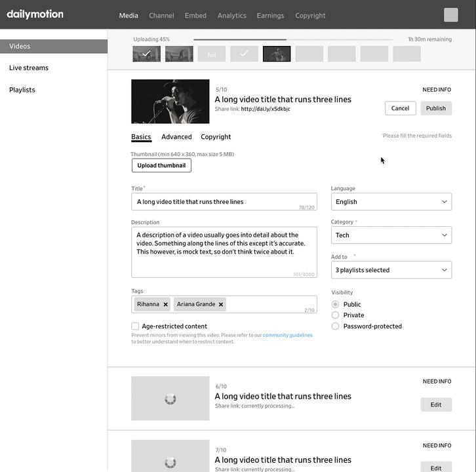Viewport: 476px width, 472px height.
Task: Switch to the Basics tab
Action: coord(141,137)
